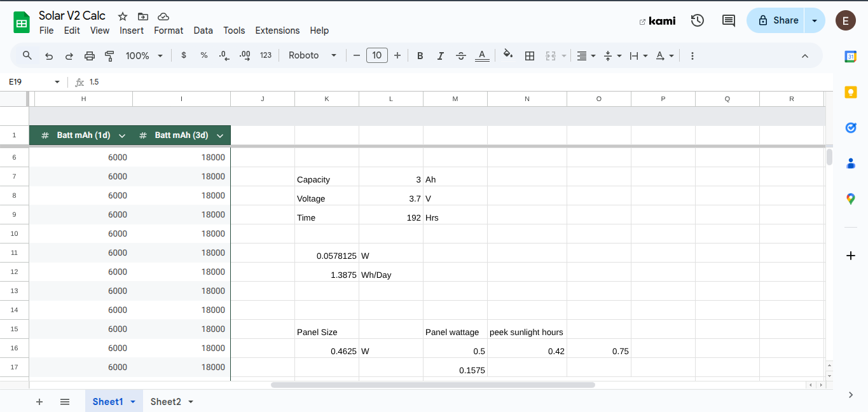Open Google Keep in side panel

tap(851, 92)
